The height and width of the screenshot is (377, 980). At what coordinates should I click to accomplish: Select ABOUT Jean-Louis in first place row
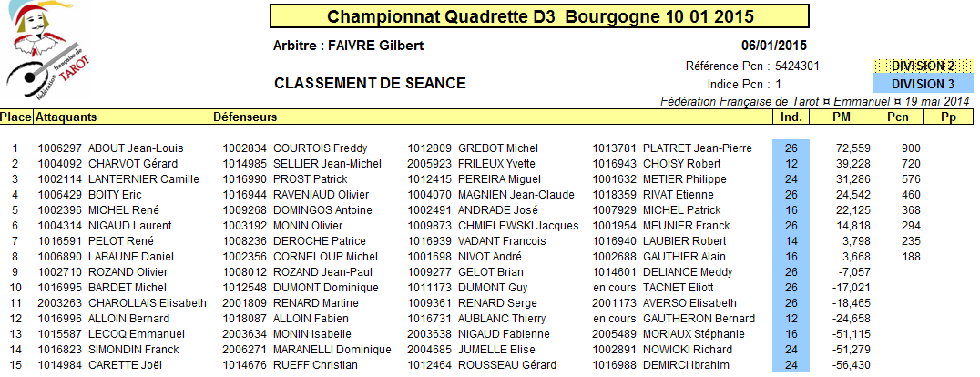point(136,148)
